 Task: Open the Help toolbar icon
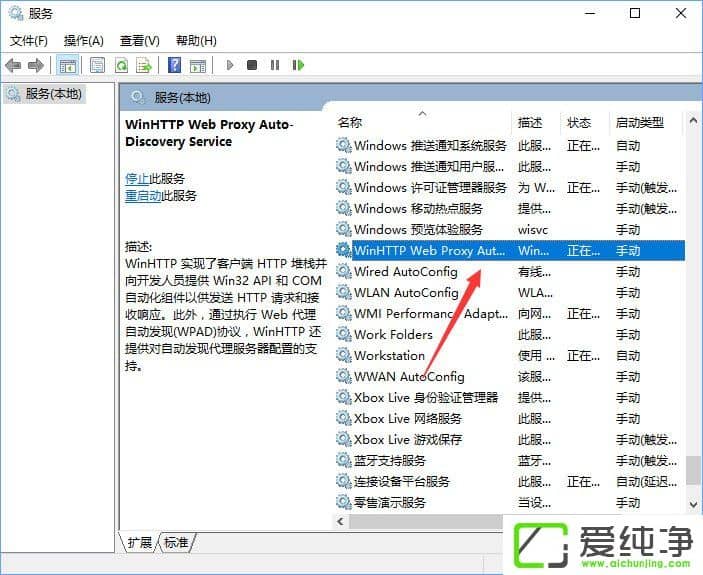[174, 65]
